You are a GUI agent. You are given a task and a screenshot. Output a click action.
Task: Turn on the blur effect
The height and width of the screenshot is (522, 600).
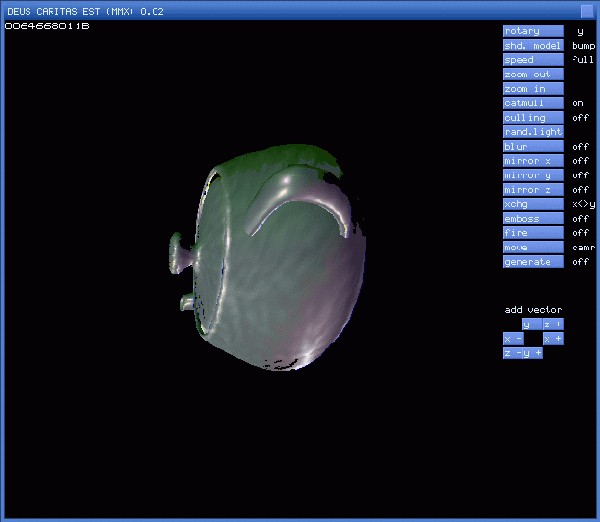point(533,147)
